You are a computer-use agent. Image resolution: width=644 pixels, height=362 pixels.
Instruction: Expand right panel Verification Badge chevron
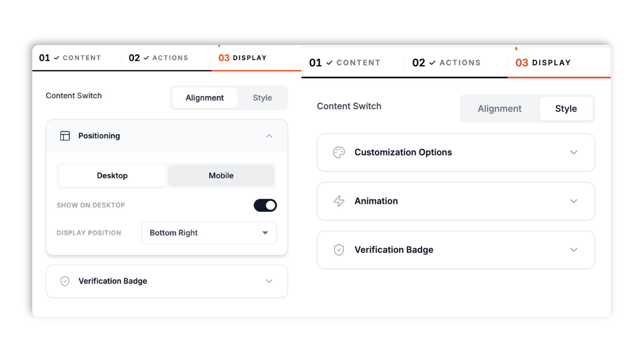(x=574, y=250)
